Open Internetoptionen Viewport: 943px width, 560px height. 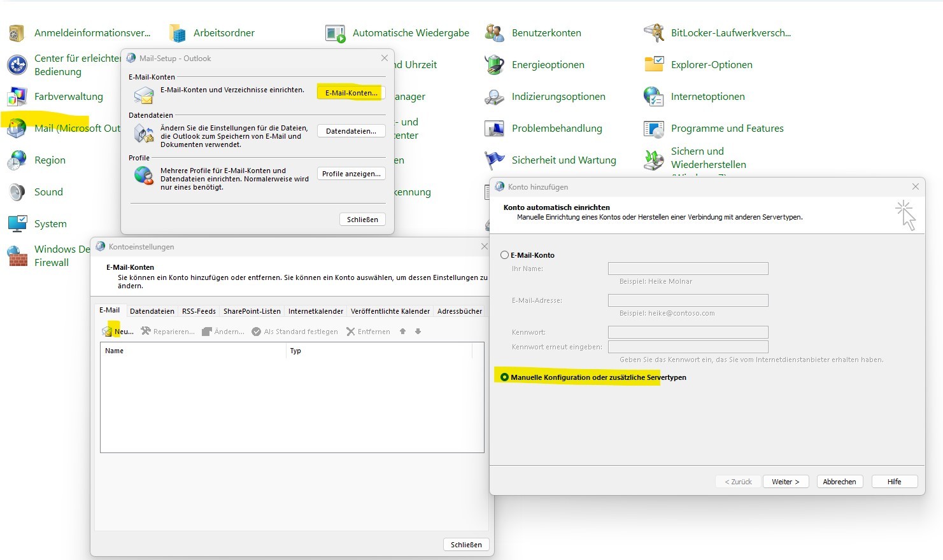click(707, 96)
